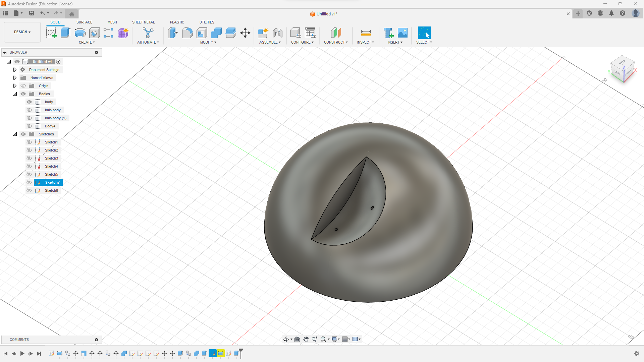Click the Insert Derive icon
Viewport: 644px width, 362px height.
pos(388,33)
